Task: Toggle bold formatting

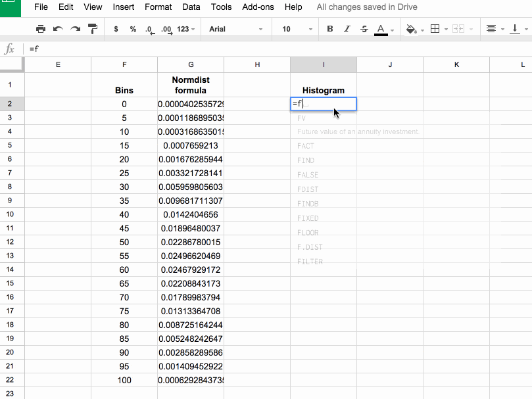Action: (329, 29)
